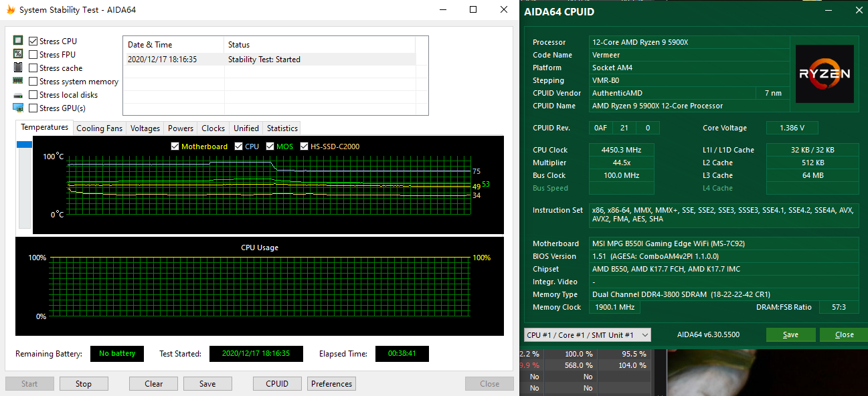The width and height of the screenshot is (868, 396).
Task: Enable the Stress cache checkbox
Action: point(33,68)
